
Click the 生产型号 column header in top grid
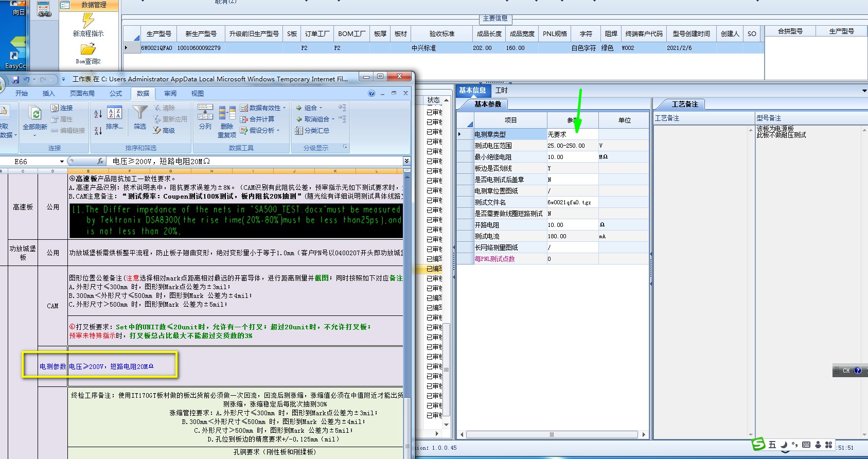pyautogui.click(x=158, y=33)
